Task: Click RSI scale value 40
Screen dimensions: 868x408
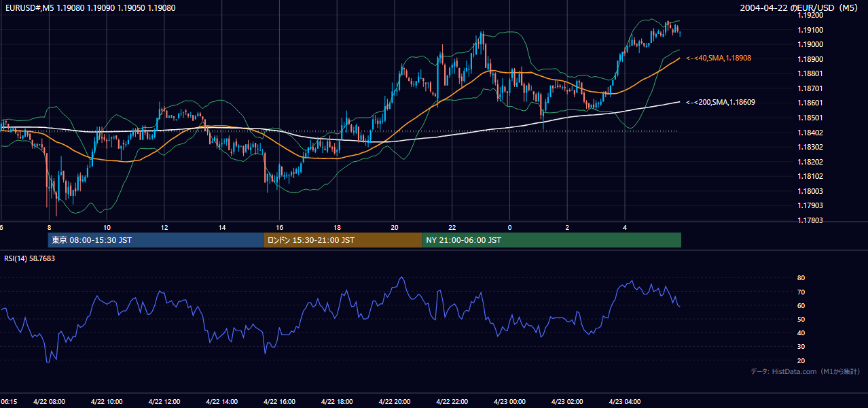Action: click(x=801, y=333)
